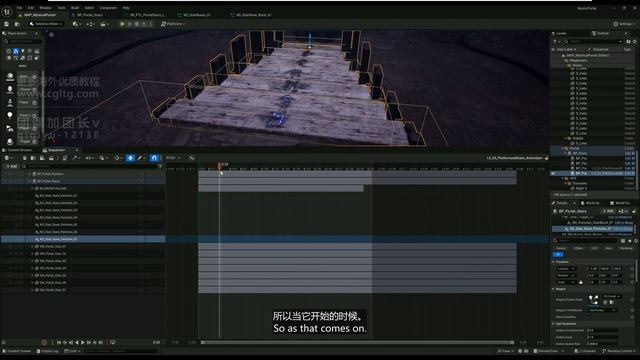Viewport: 640px width, 360px height.
Task: Open the Blueprints toolbar dropdown
Action: point(90,24)
